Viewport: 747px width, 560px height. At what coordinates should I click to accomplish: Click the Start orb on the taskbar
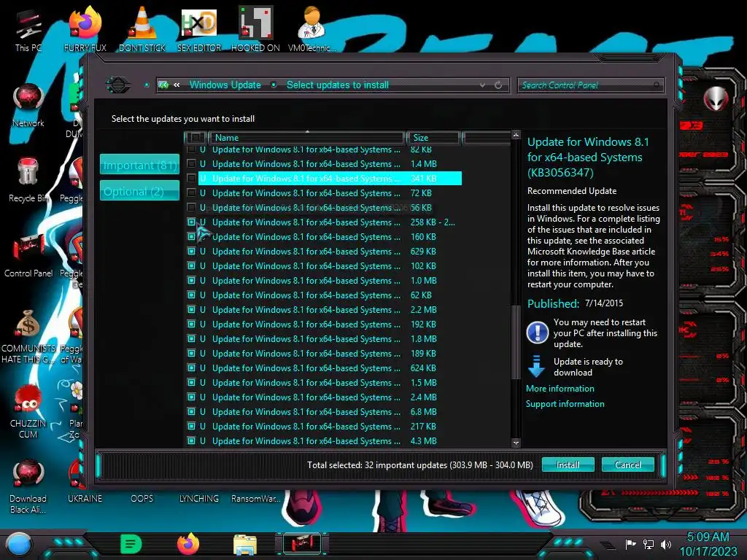pyautogui.click(x=19, y=544)
